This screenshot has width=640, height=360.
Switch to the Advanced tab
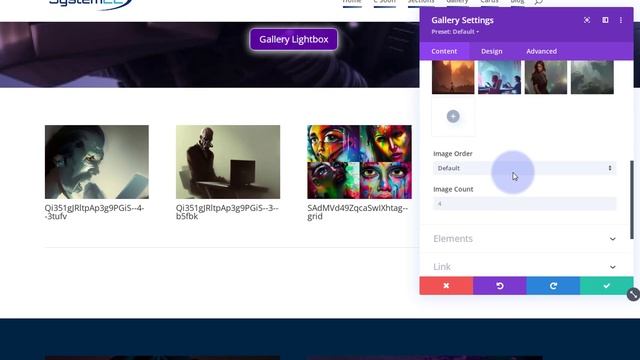[x=541, y=51]
